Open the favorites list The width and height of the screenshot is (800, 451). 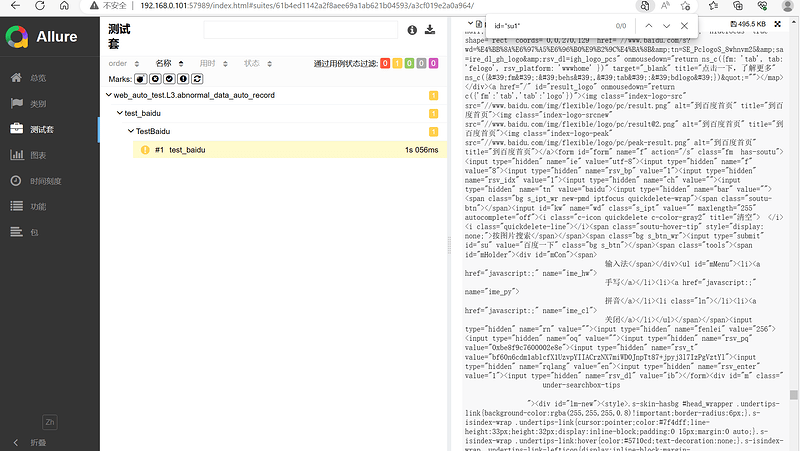713,6
